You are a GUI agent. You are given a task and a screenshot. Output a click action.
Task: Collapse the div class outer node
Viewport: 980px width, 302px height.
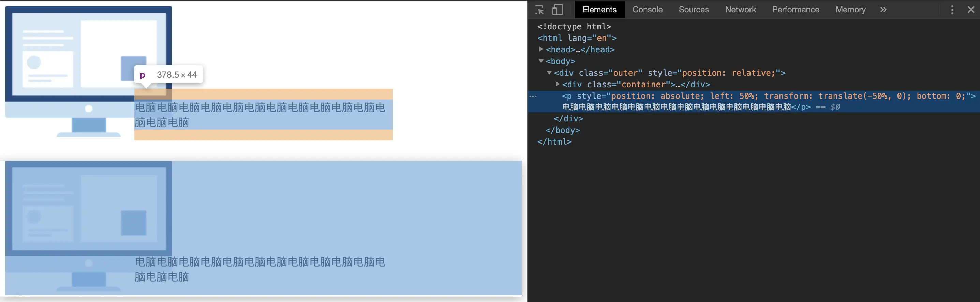(x=549, y=73)
